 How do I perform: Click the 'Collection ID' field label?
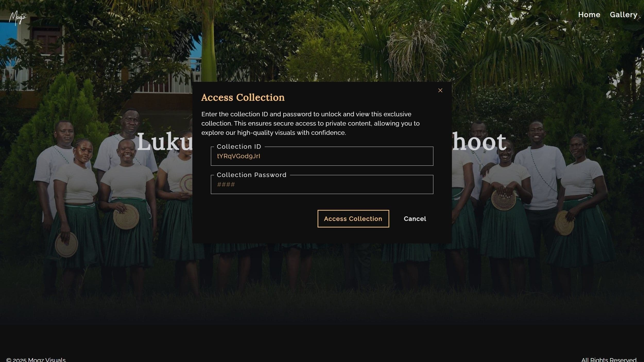pos(239,147)
